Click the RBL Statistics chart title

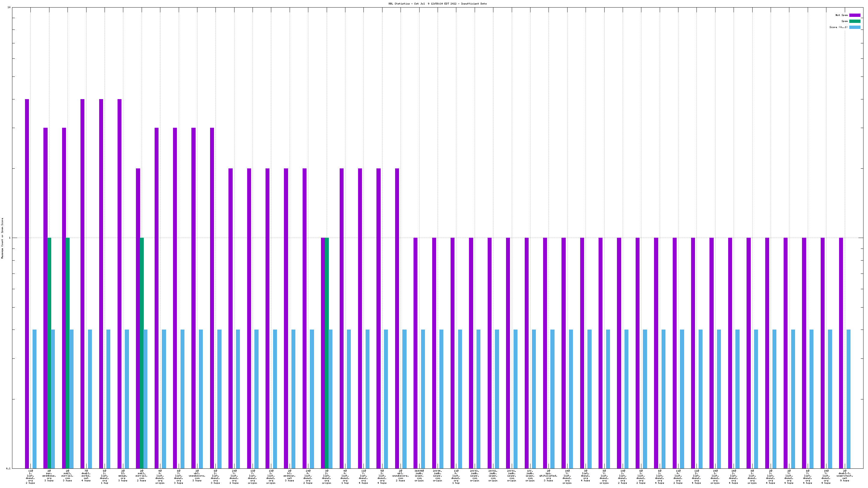[437, 4]
